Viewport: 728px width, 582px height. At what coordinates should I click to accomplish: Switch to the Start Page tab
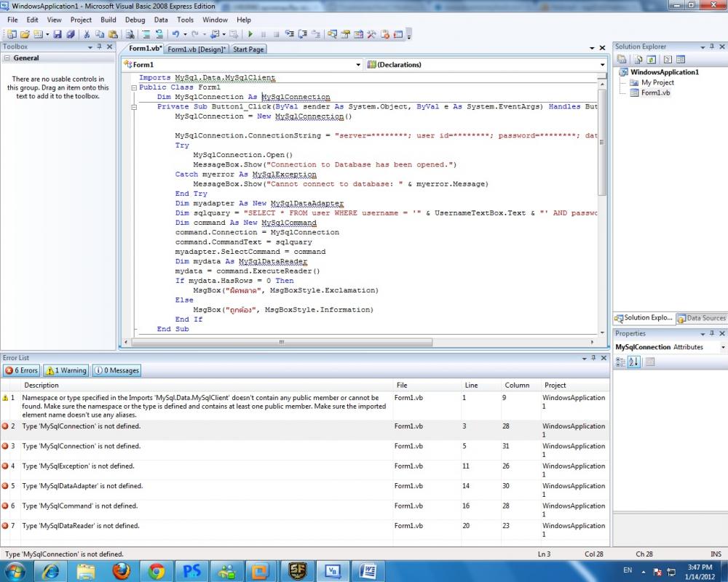coord(248,49)
